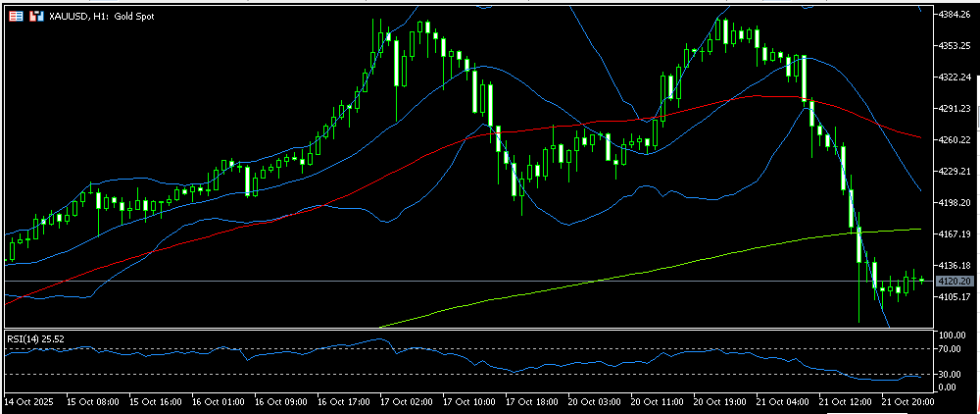Screen dimensions: 980x414
Task: Click the 15 Oct 16:00 time label
Action: (155, 400)
